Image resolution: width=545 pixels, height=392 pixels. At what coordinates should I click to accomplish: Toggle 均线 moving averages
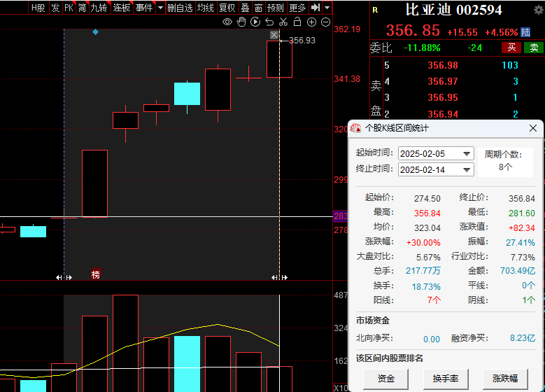206,8
